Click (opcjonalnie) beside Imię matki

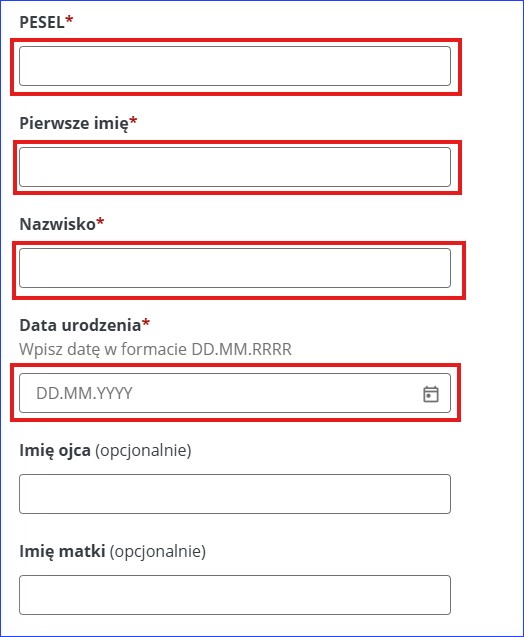pos(158,552)
